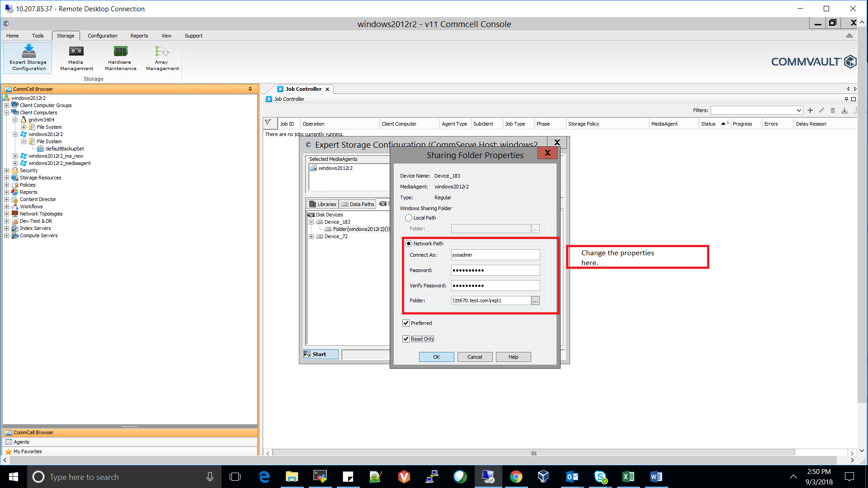Viewport: 868px width, 488px height.
Task: Click the add filter plus icon near Filters
Action: point(810,110)
